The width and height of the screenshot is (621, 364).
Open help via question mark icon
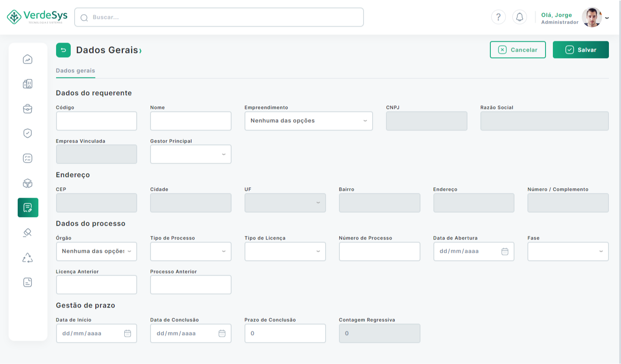pos(498,17)
